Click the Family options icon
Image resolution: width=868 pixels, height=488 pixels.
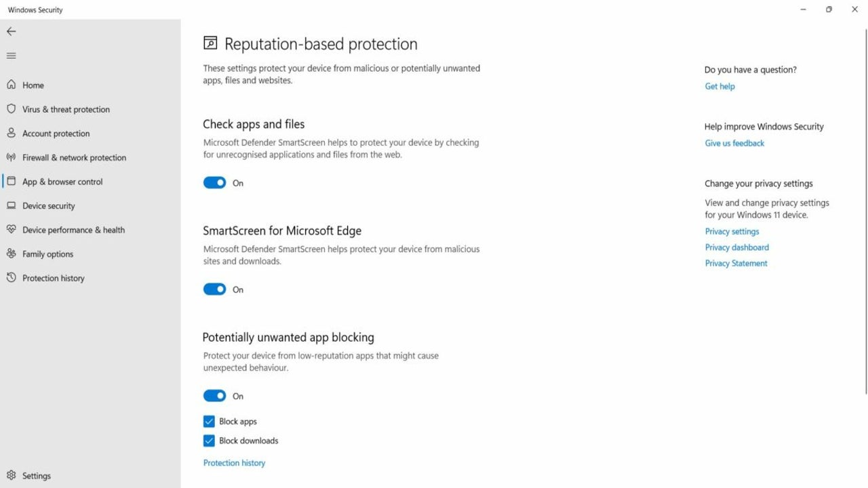(x=12, y=253)
